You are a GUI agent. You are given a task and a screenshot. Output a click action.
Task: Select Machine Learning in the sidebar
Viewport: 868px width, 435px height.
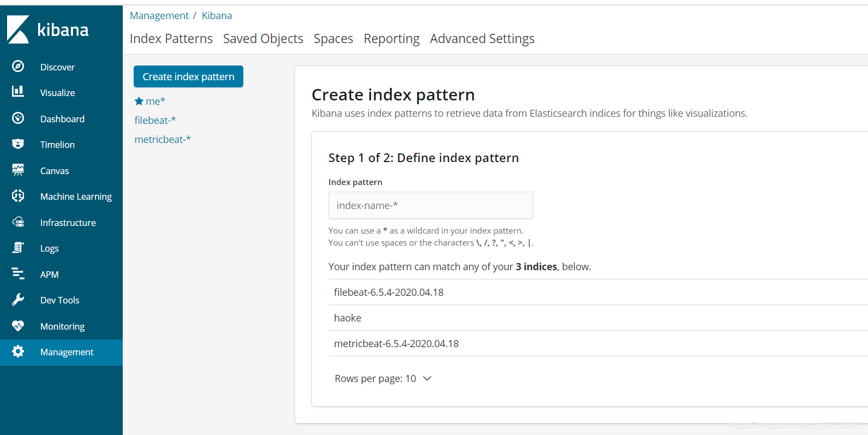click(76, 196)
